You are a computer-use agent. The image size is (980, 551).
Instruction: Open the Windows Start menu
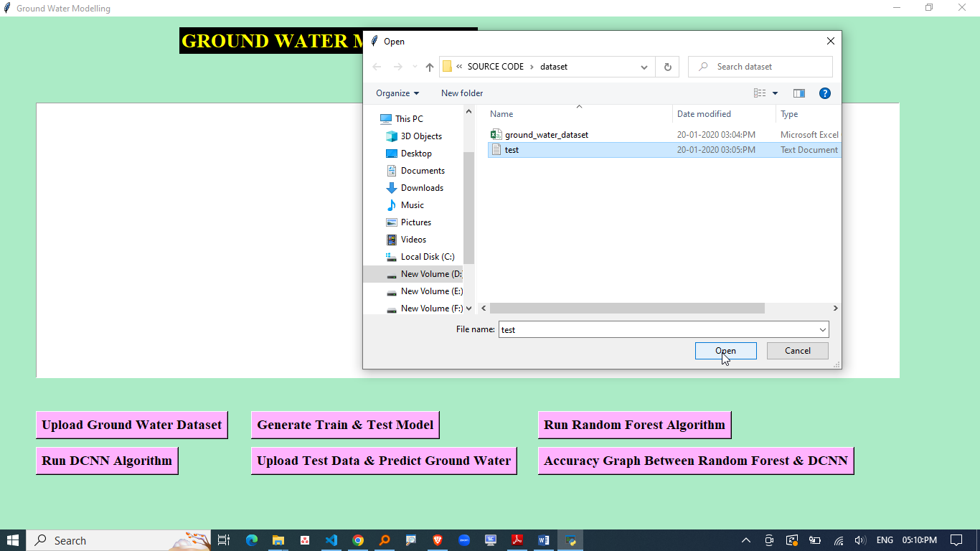click(x=13, y=540)
